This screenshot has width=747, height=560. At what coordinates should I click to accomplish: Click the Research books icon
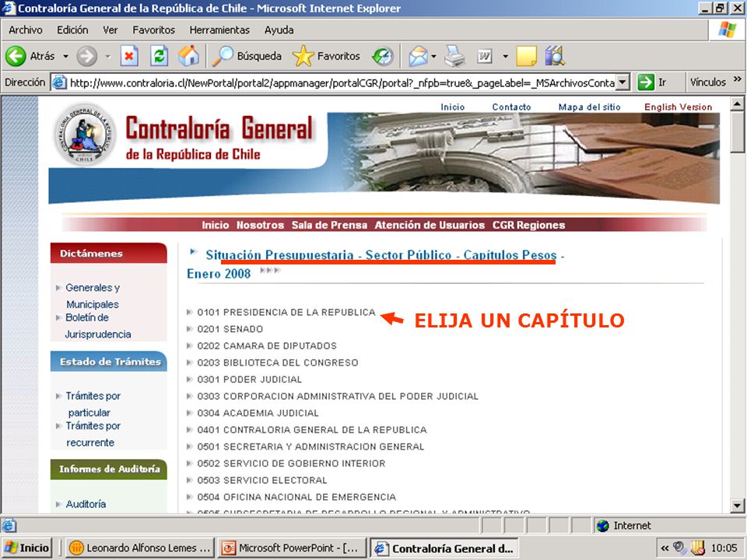555,56
